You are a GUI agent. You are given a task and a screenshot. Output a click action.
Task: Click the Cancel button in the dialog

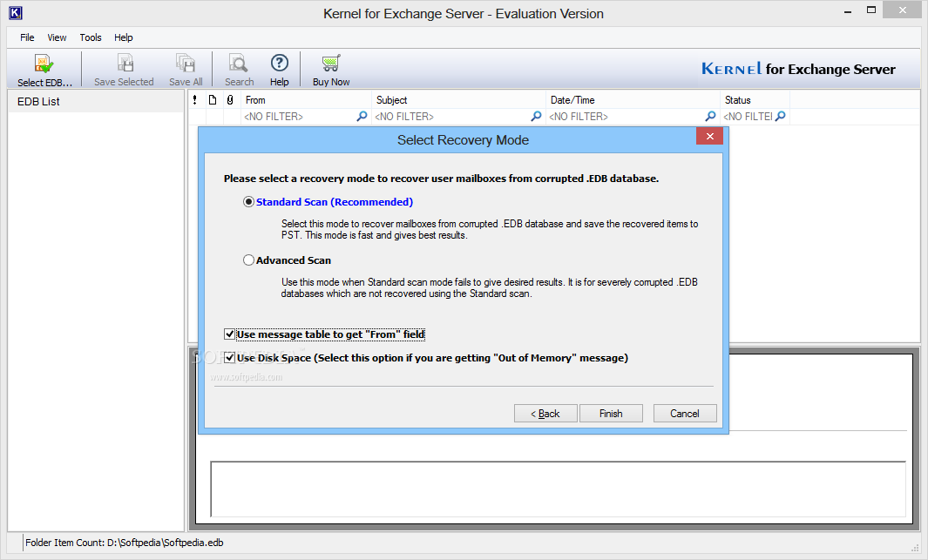[685, 414]
